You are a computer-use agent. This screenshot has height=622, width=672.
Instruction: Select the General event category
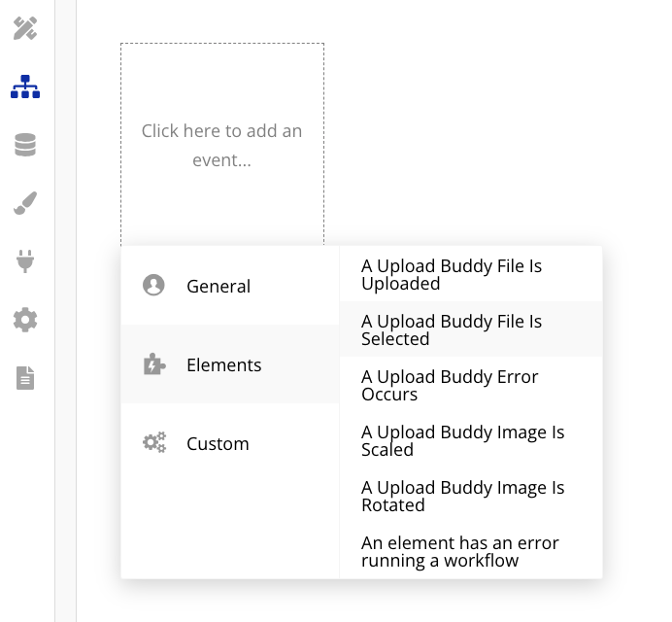tap(230, 286)
